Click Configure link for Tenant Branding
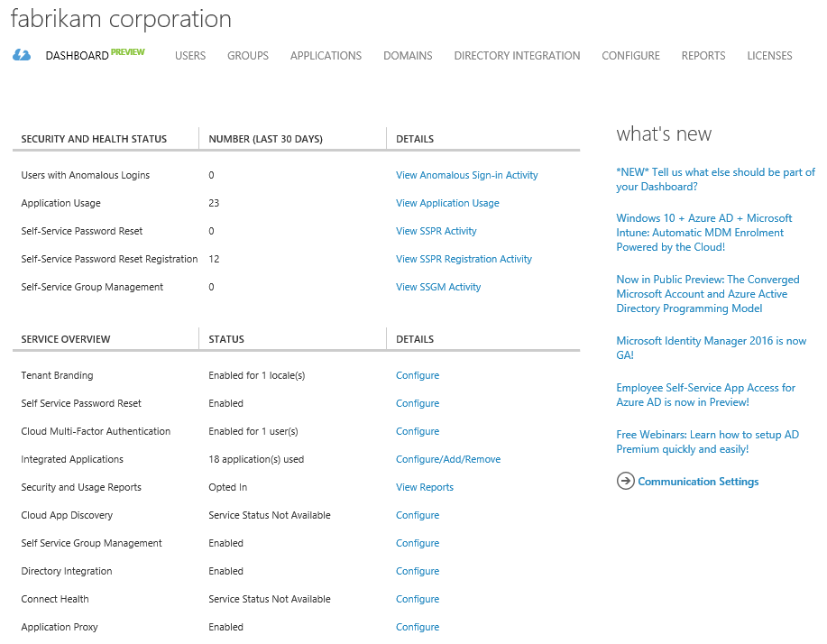The height and width of the screenshot is (644, 827). click(418, 375)
